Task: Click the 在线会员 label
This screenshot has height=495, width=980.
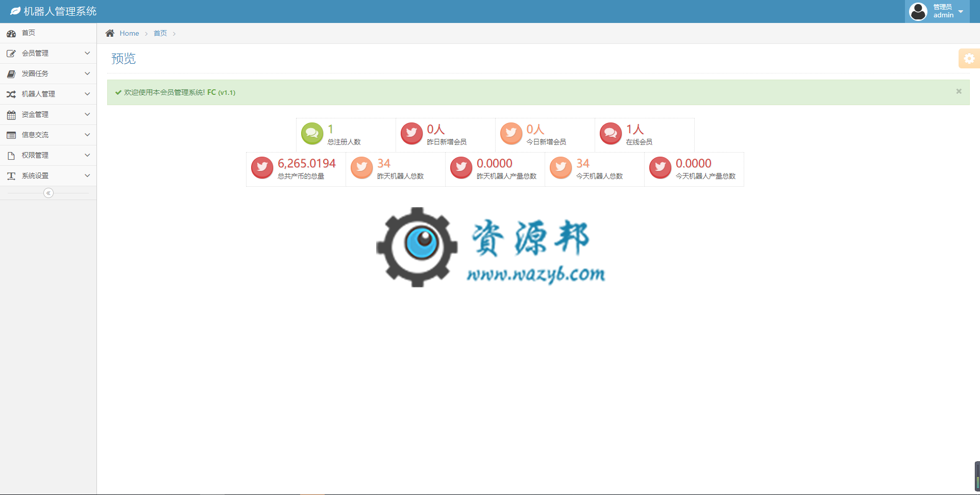Action: pyautogui.click(x=639, y=142)
